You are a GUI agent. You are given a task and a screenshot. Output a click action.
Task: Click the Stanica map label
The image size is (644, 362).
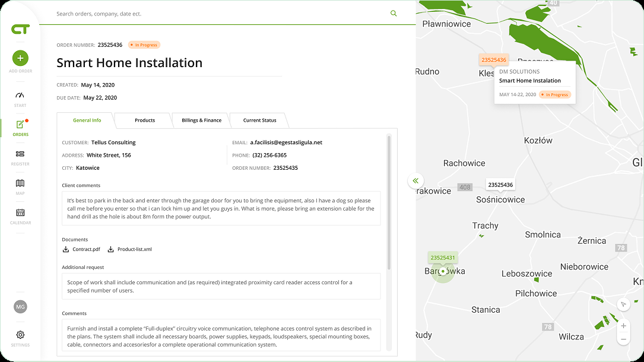click(486, 309)
